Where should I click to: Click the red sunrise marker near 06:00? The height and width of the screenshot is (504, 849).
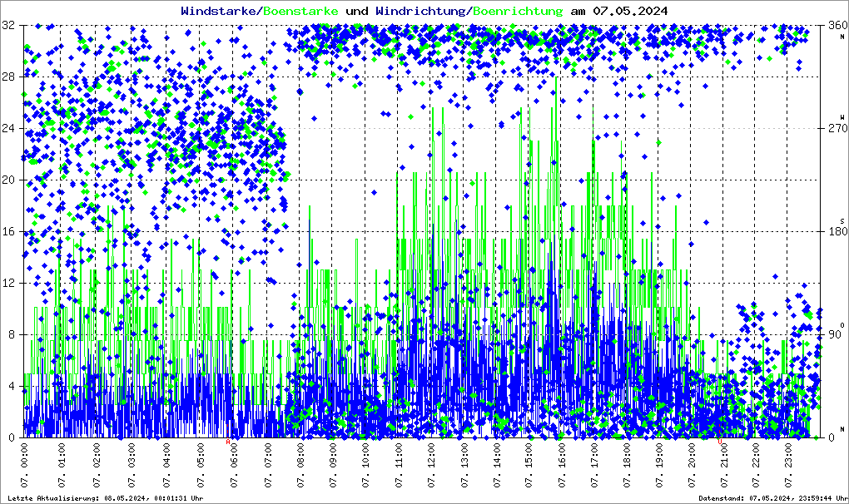pyautogui.click(x=229, y=442)
